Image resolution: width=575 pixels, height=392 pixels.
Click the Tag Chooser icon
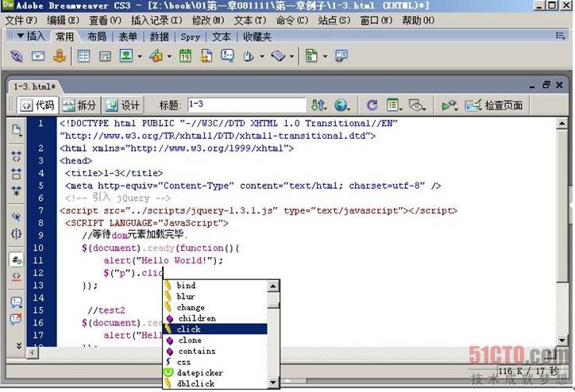point(342,56)
